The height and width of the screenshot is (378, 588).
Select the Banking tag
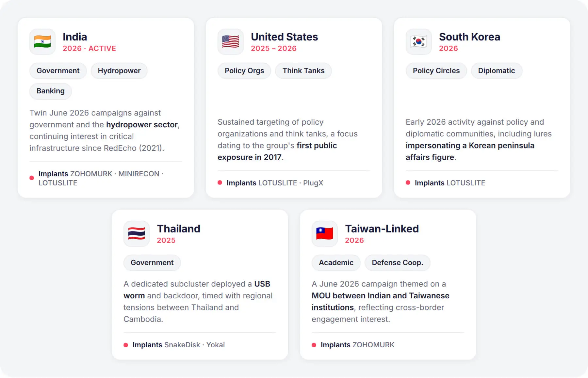(x=51, y=91)
